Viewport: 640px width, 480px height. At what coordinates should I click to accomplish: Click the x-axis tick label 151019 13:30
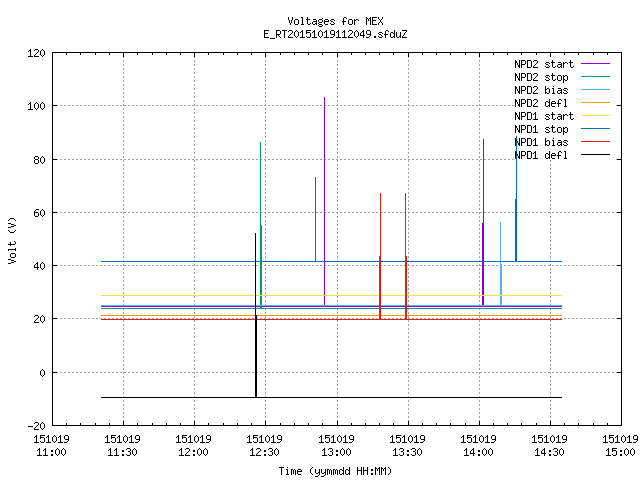click(x=407, y=446)
